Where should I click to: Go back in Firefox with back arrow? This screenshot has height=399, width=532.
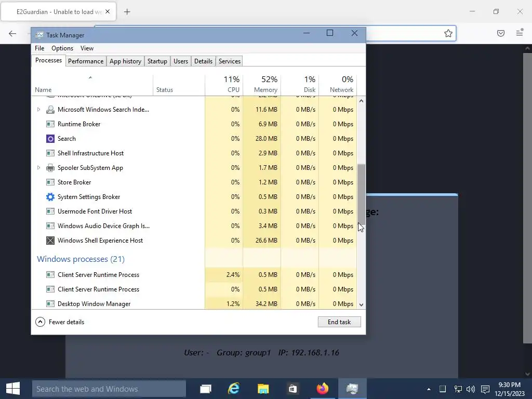coord(12,33)
